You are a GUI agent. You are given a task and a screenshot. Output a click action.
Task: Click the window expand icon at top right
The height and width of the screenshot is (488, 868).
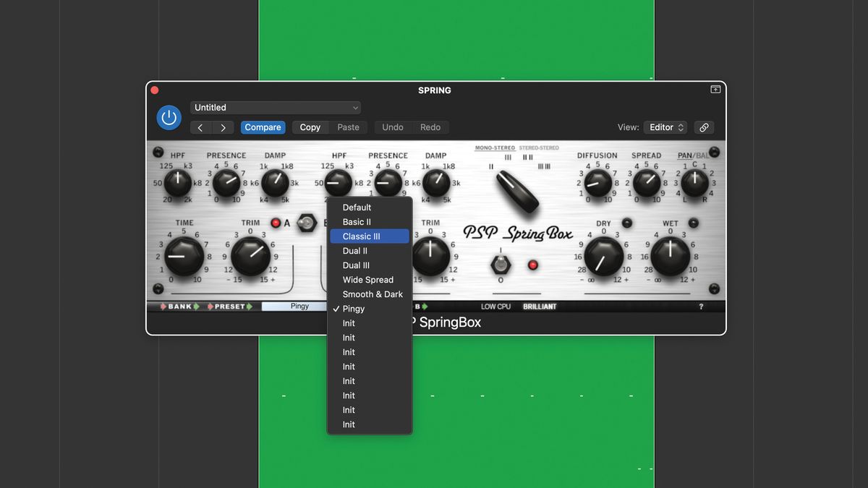click(x=715, y=89)
